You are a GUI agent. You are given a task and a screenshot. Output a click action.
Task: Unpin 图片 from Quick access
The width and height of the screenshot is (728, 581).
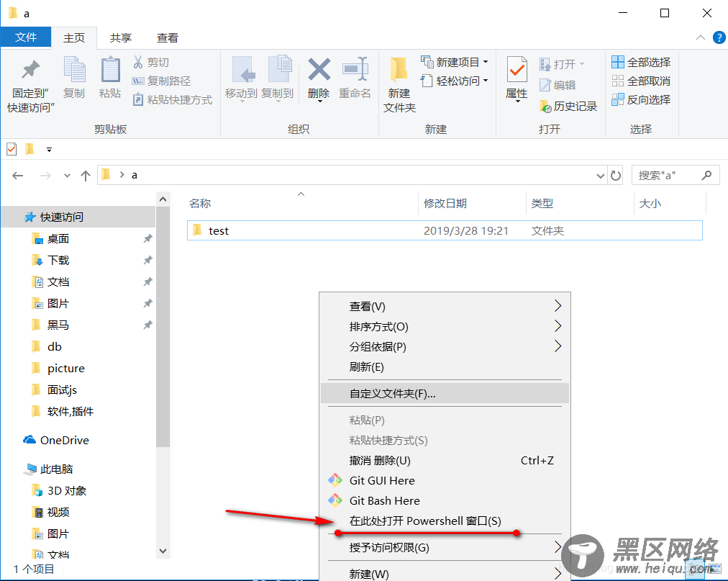coord(147,304)
